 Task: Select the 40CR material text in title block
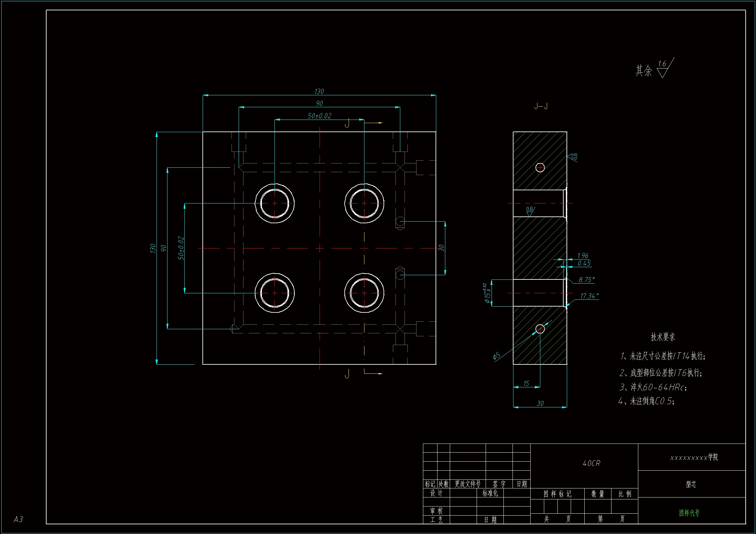click(591, 463)
